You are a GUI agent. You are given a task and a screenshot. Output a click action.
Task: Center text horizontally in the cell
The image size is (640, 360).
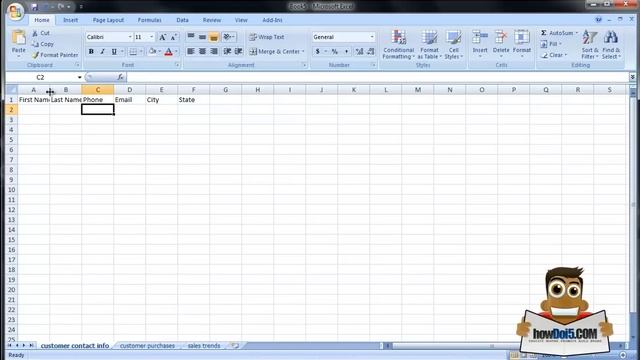pyautogui.click(x=202, y=51)
